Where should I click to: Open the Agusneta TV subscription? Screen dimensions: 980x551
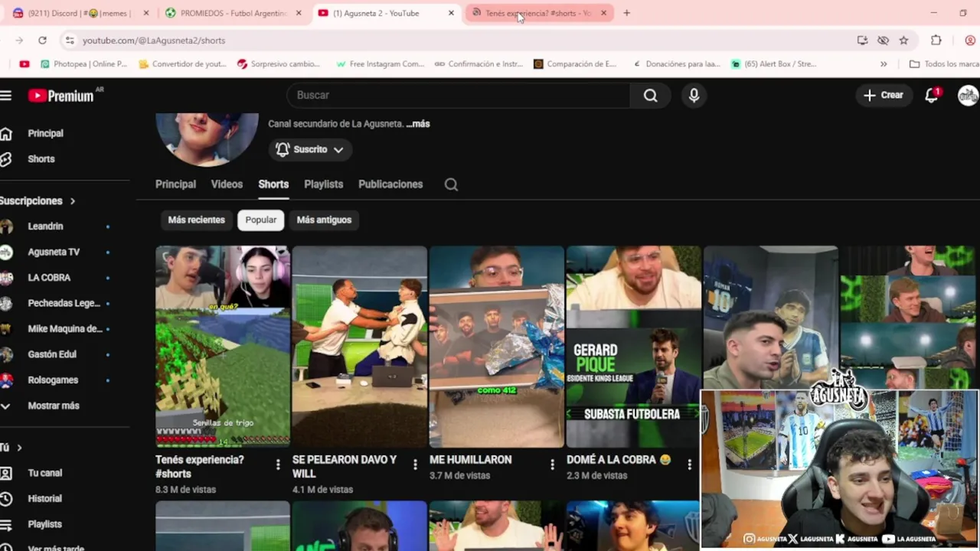[54, 252]
